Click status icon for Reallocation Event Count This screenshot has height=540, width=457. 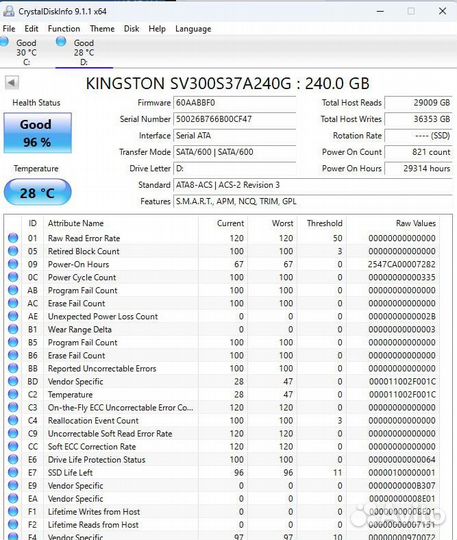(x=13, y=420)
